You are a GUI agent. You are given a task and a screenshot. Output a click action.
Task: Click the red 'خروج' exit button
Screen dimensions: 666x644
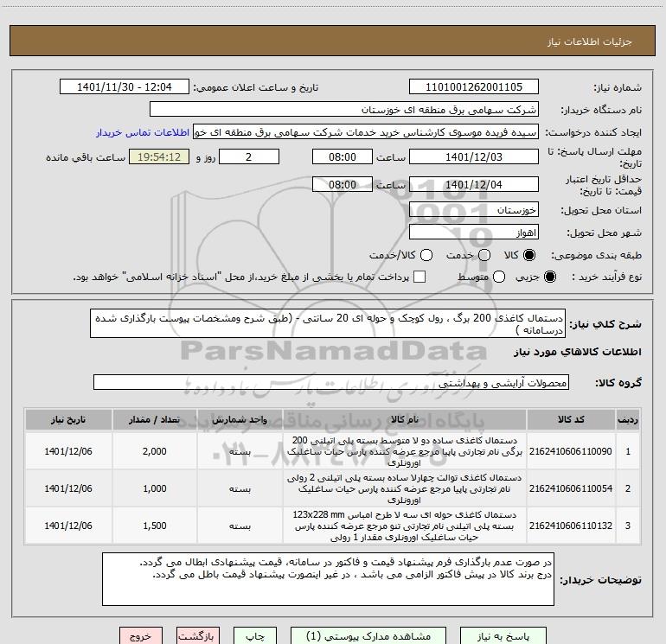(139, 635)
